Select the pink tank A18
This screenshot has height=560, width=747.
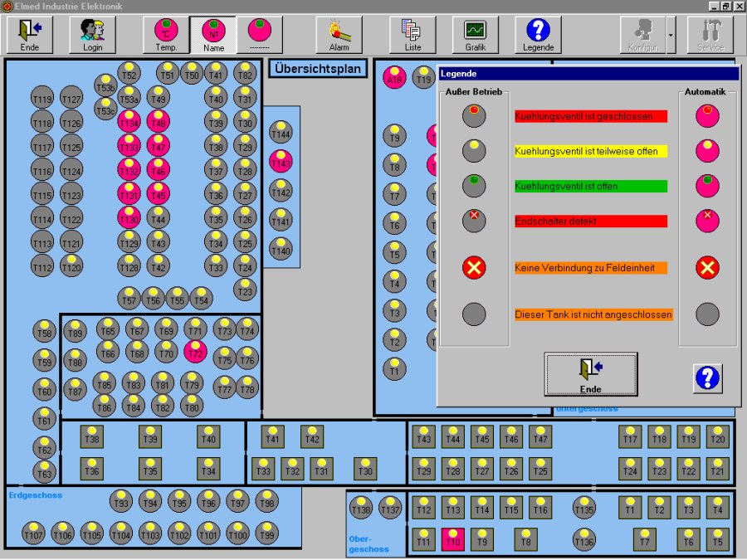pos(393,79)
